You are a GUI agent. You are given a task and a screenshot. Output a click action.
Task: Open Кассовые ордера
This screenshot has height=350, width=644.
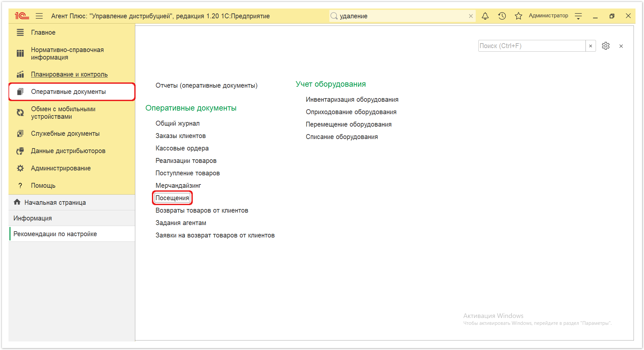coord(182,148)
